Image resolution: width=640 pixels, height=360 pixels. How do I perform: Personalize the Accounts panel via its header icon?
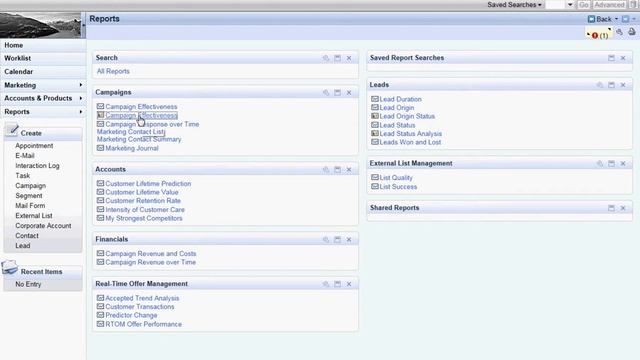click(326, 169)
